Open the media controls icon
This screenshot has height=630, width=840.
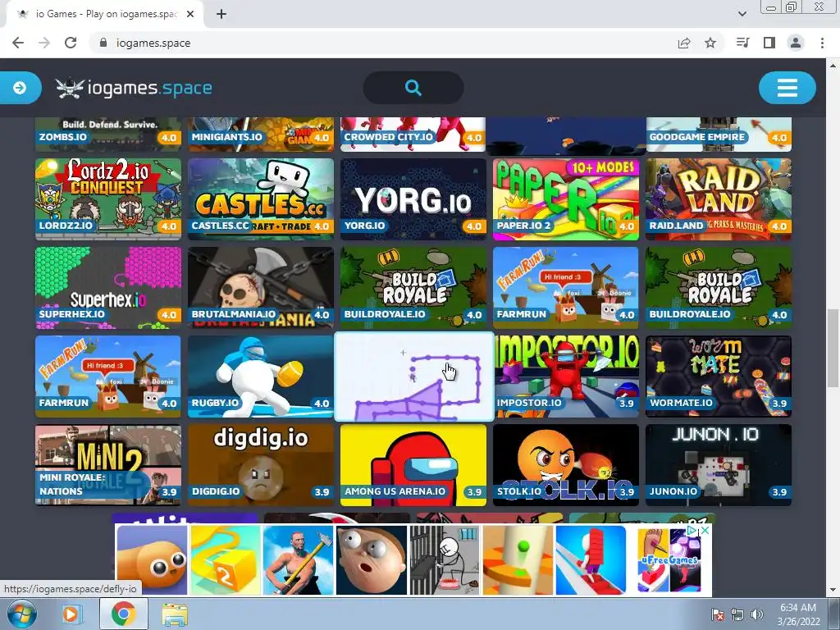tap(742, 43)
